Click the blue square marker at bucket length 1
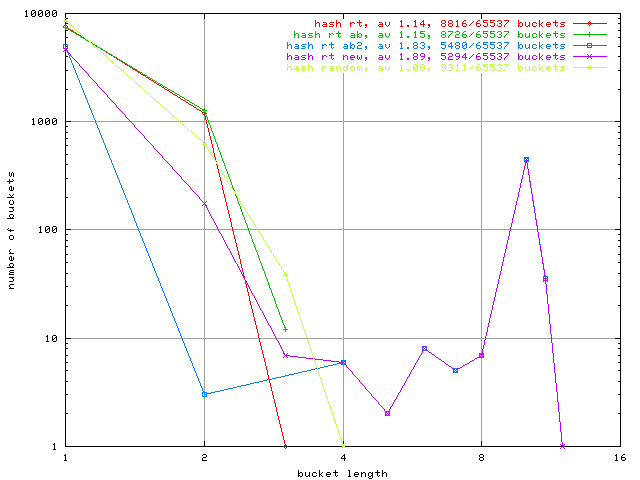 pyautogui.click(x=65, y=47)
